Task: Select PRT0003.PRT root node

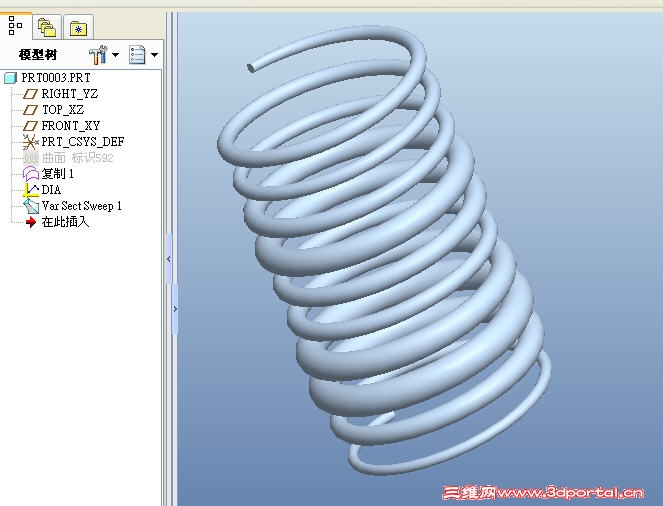Action: 55,78
